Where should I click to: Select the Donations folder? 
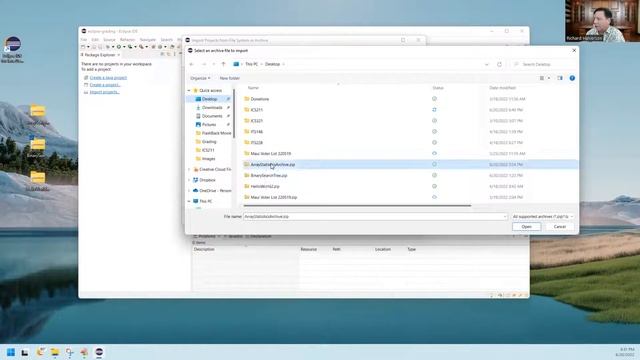click(260, 99)
